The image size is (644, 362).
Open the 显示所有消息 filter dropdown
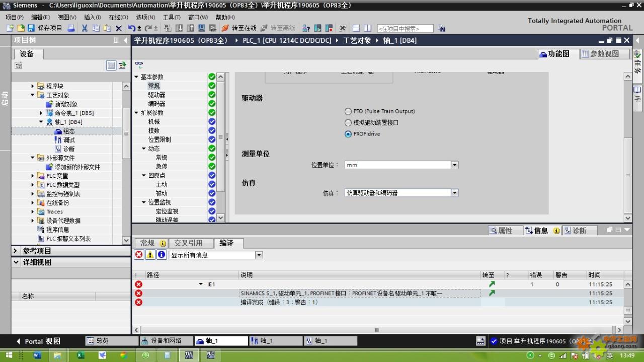259,255
